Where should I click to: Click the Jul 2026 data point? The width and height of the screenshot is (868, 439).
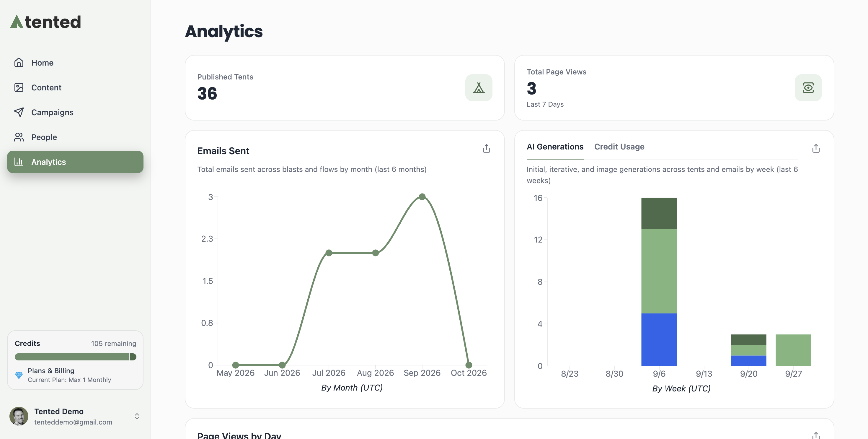coord(329,253)
